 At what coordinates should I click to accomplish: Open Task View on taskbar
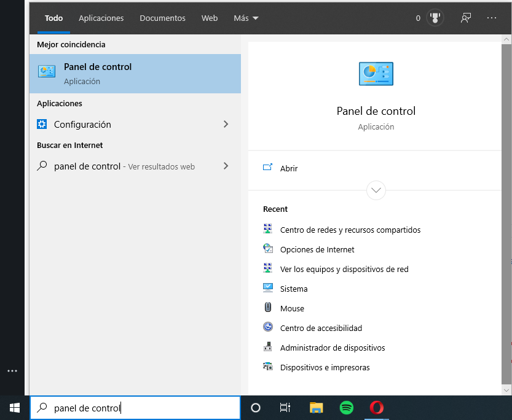pyautogui.click(x=285, y=408)
